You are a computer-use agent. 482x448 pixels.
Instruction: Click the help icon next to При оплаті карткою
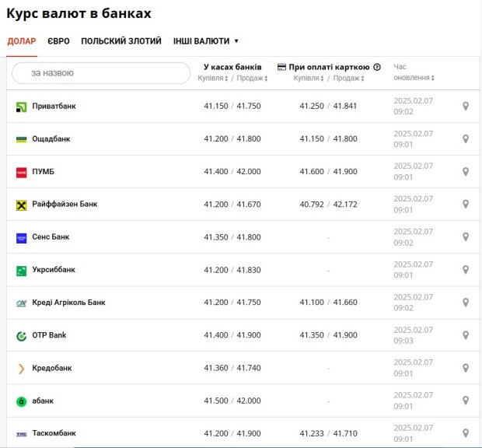coord(377,67)
